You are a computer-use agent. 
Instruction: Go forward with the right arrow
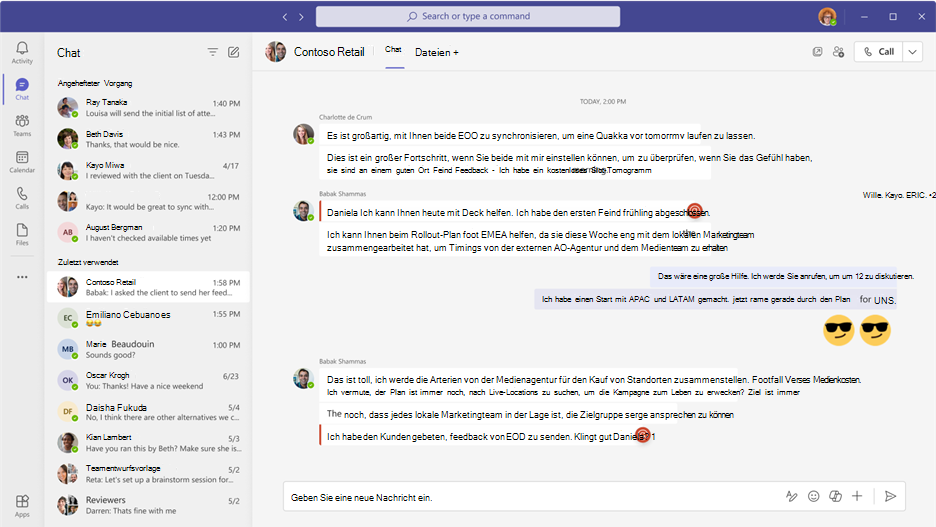[301, 17]
